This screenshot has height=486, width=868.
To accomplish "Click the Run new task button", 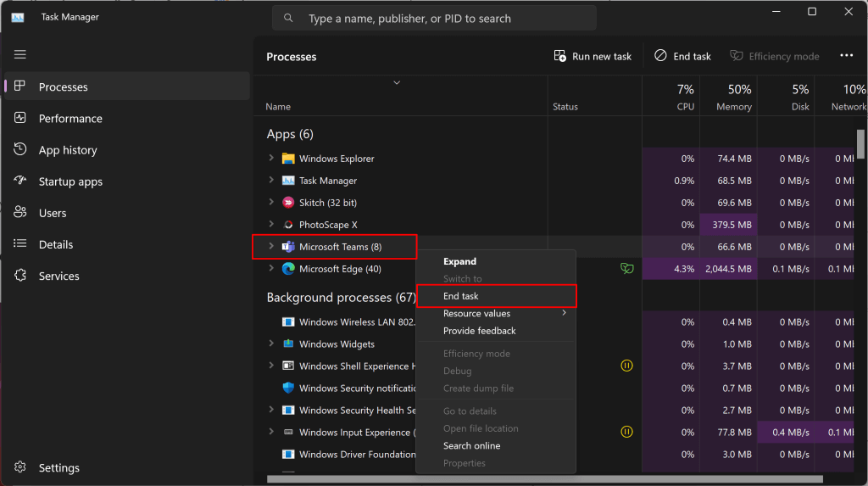I will [593, 56].
